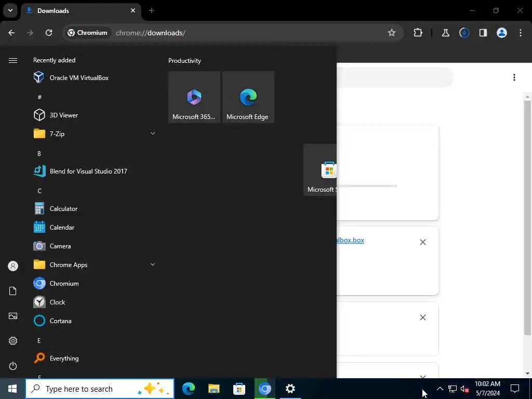The height and width of the screenshot is (399, 532).
Task: Open the tab search dropdown
Action: 10,10
